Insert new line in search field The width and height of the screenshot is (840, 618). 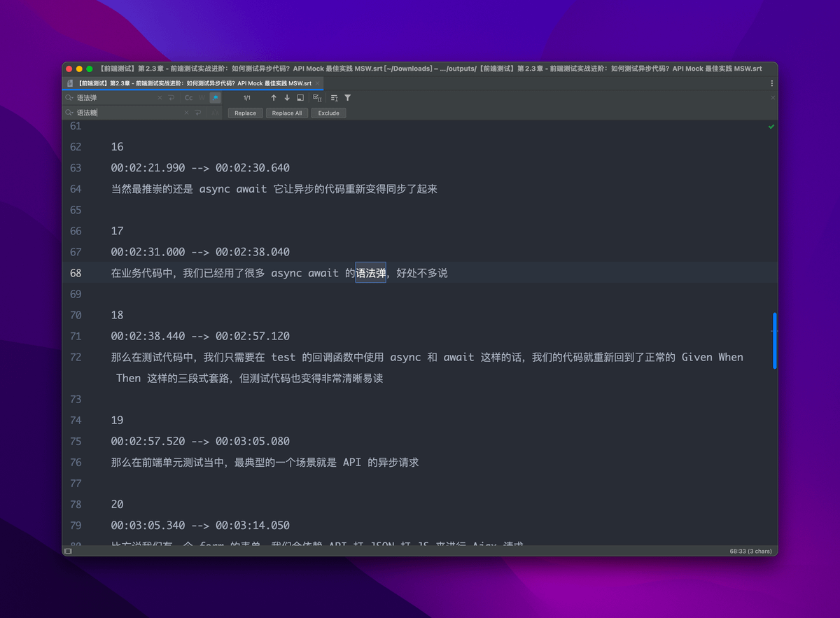[x=171, y=98]
